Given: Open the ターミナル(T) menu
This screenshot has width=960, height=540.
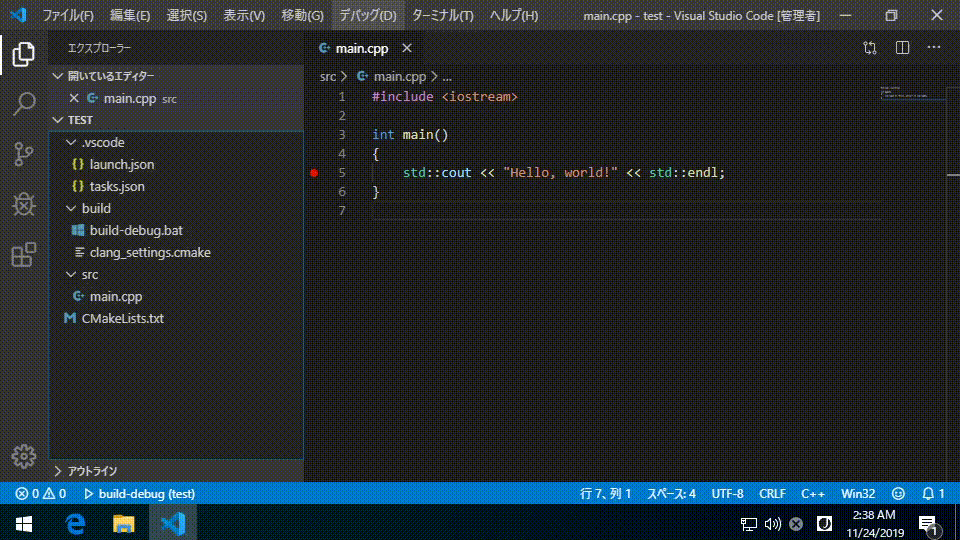Looking at the screenshot, I should click(x=442, y=15).
